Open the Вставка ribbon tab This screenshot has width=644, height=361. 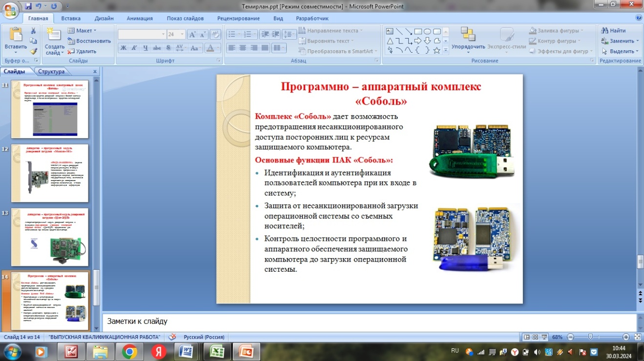tap(71, 19)
